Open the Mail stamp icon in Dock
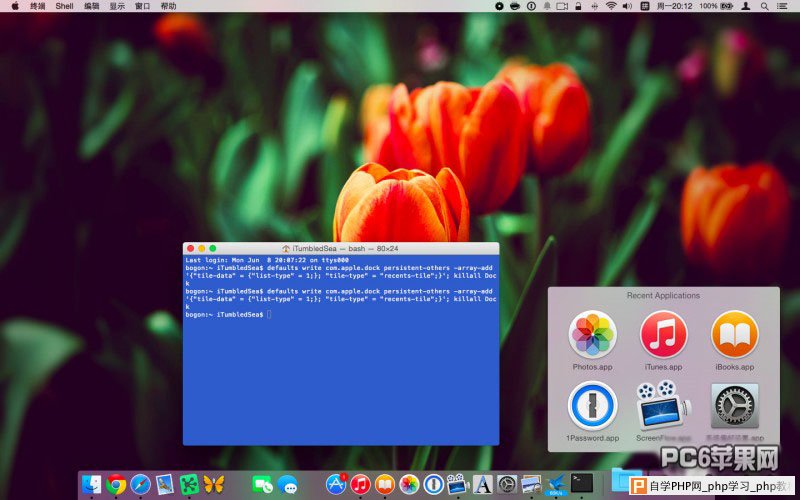The image size is (800, 500). click(x=165, y=484)
